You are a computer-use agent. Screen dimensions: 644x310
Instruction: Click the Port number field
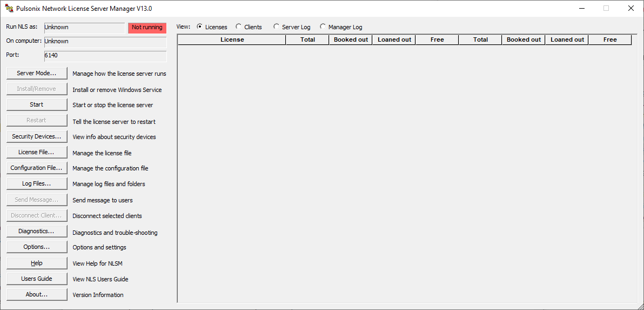coord(105,56)
